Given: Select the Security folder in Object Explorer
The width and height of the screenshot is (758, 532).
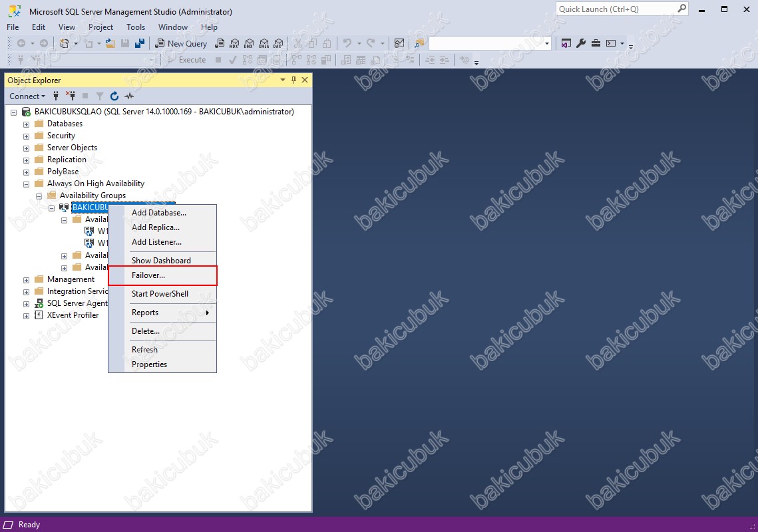Looking at the screenshot, I should tap(61, 136).
